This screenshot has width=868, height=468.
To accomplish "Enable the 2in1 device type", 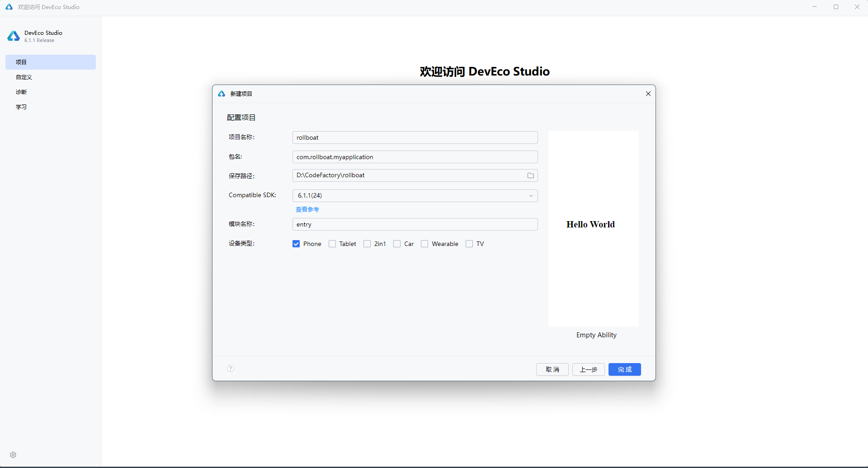I will 367,244.
